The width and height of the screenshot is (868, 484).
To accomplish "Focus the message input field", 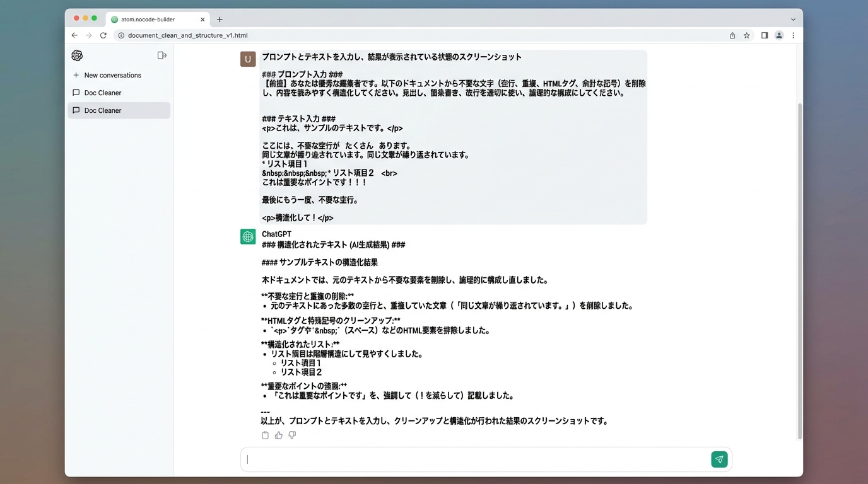I will tap(476, 459).
